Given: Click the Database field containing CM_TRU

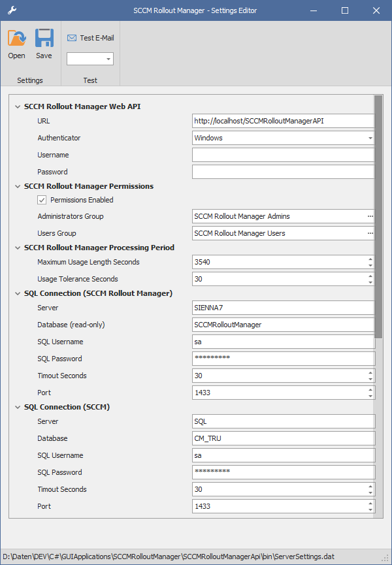Looking at the screenshot, I should (284, 438).
